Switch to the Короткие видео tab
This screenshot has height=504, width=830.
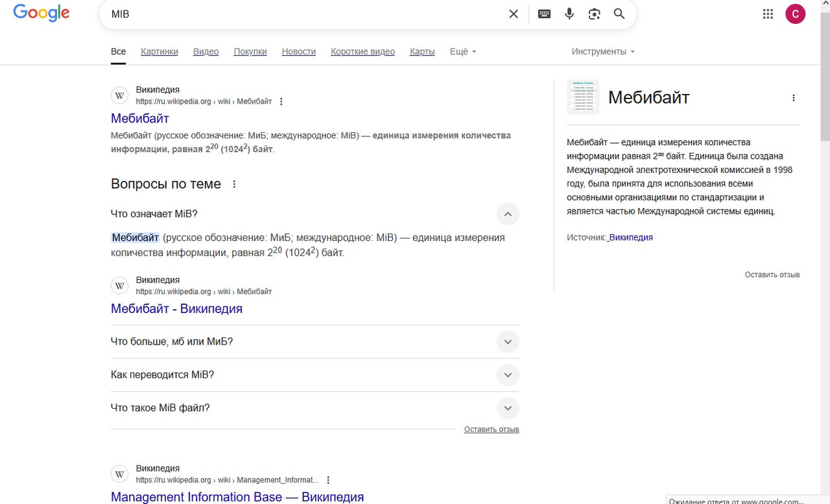click(362, 52)
